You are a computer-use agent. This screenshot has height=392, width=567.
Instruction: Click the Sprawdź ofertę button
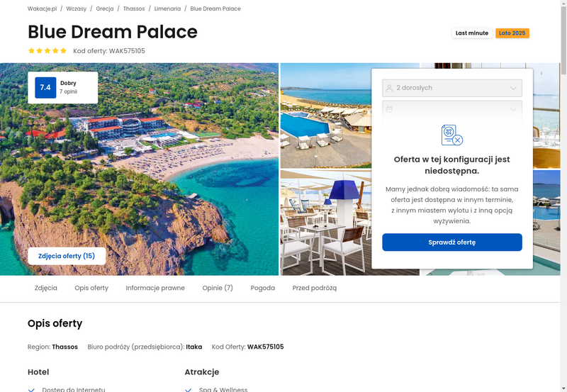(452, 242)
